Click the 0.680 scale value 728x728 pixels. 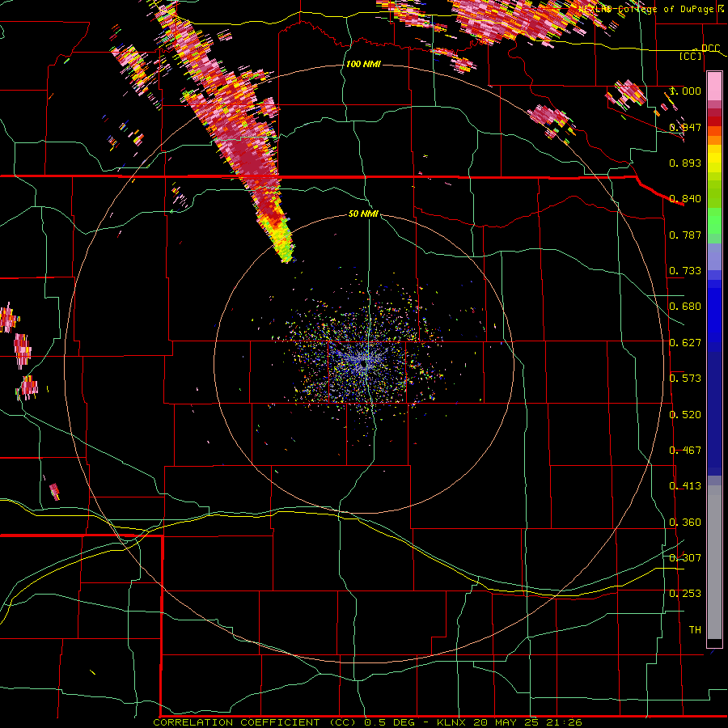coord(685,307)
